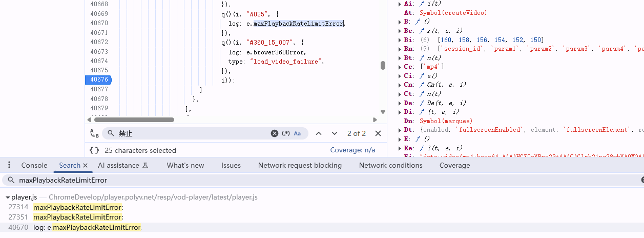This screenshot has width=644, height=238.
Task: Click the code editor vertical scrollbar thumb
Action: click(382, 66)
